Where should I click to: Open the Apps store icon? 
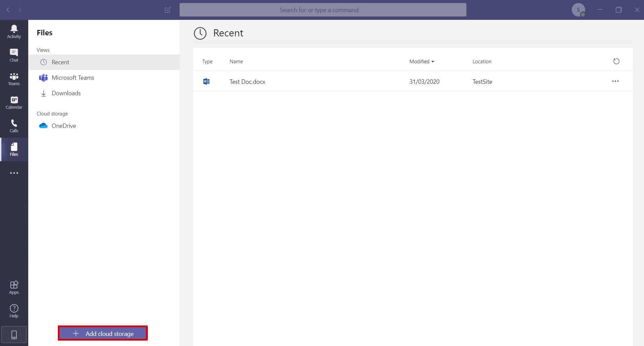[x=14, y=287]
